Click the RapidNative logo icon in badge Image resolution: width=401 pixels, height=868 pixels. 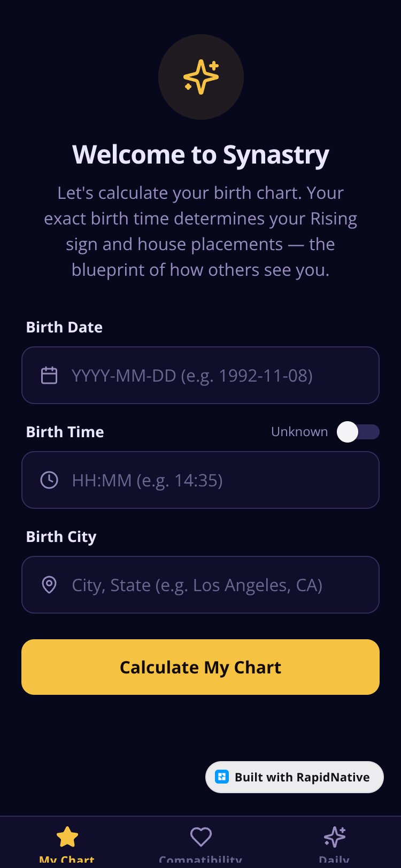[x=222, y=777]
